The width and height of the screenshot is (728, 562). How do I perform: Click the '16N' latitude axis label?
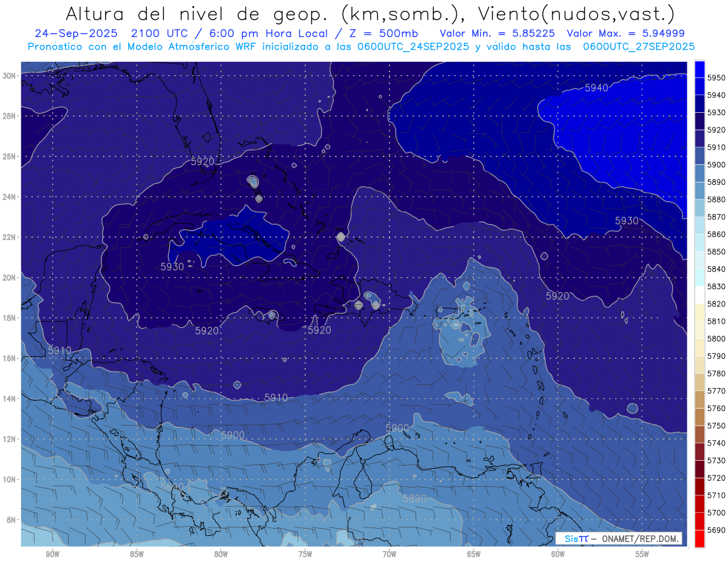10,358
